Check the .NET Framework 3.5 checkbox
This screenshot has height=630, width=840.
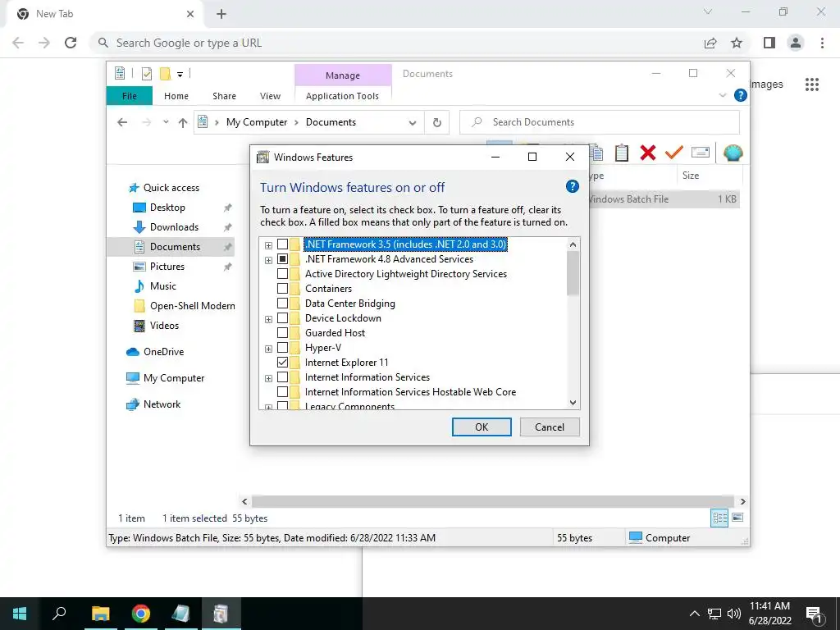pyautogui.click(x=282, y=244)
